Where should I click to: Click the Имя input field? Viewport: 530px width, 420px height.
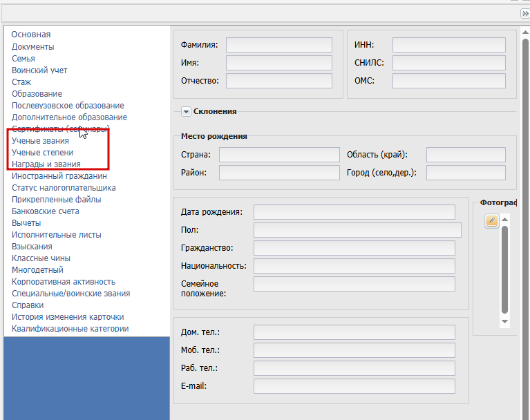[279, 63]
